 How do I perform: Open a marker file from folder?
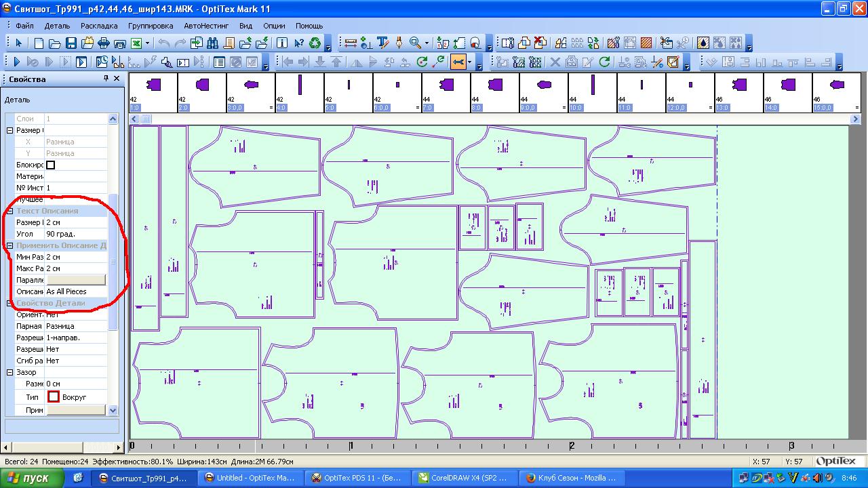55,43
